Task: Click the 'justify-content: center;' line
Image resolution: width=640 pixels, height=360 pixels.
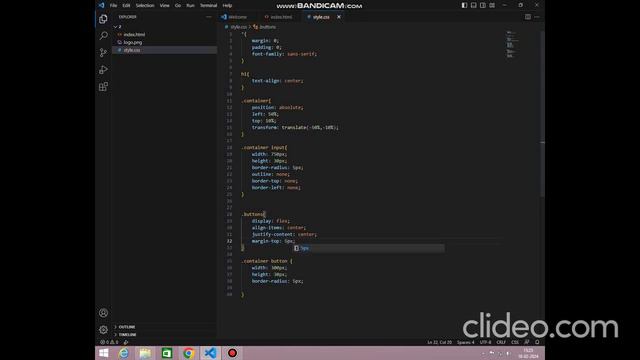Action: click(x=284, y=234)
